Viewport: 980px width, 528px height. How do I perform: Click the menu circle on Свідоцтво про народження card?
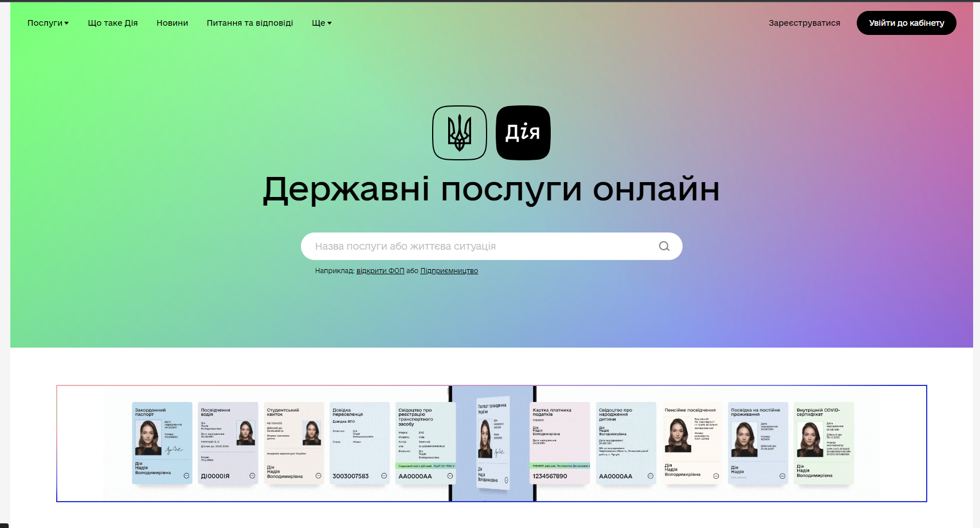[x=650, y=476]
